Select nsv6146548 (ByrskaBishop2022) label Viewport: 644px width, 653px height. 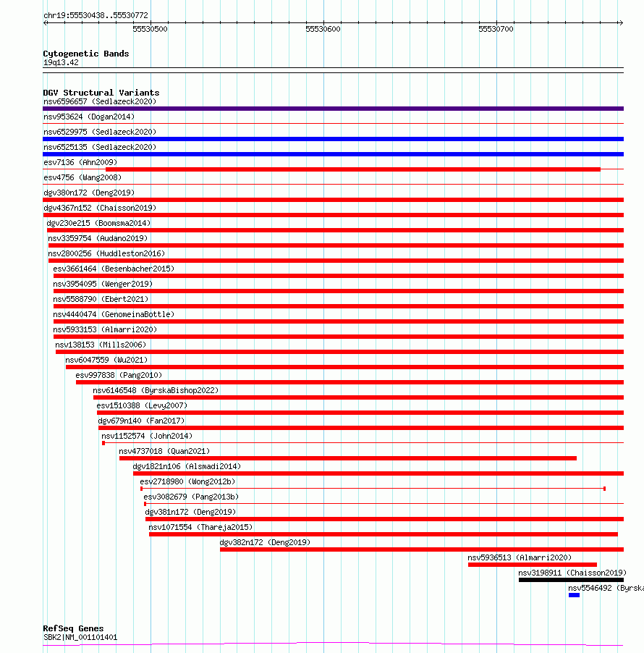(x=156, y=391)
